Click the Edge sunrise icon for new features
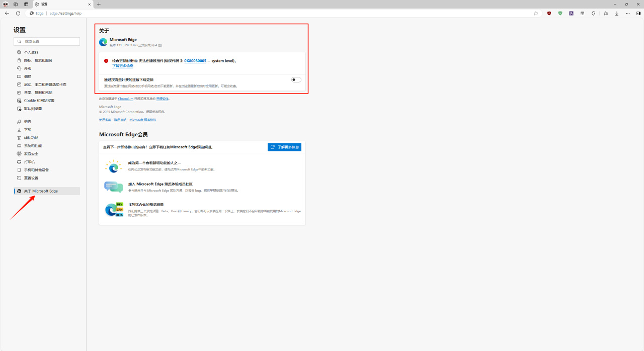 pos(114,166)
